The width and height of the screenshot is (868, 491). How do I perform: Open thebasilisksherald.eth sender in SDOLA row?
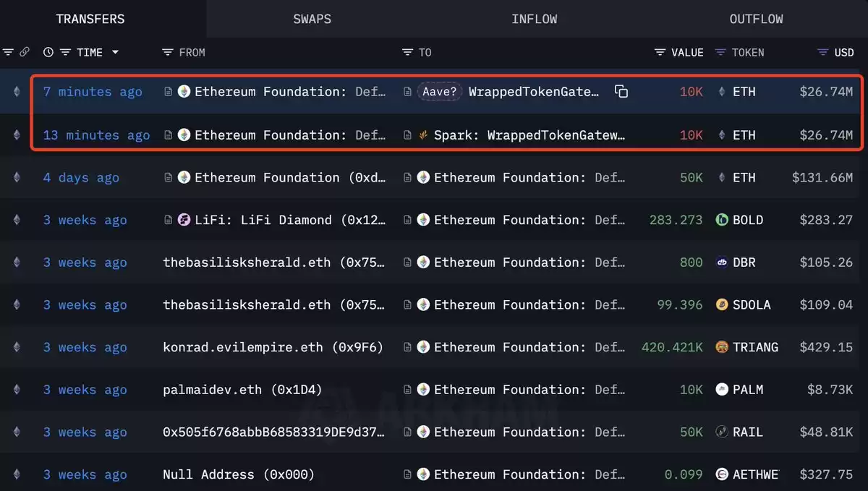coord(274,305)
